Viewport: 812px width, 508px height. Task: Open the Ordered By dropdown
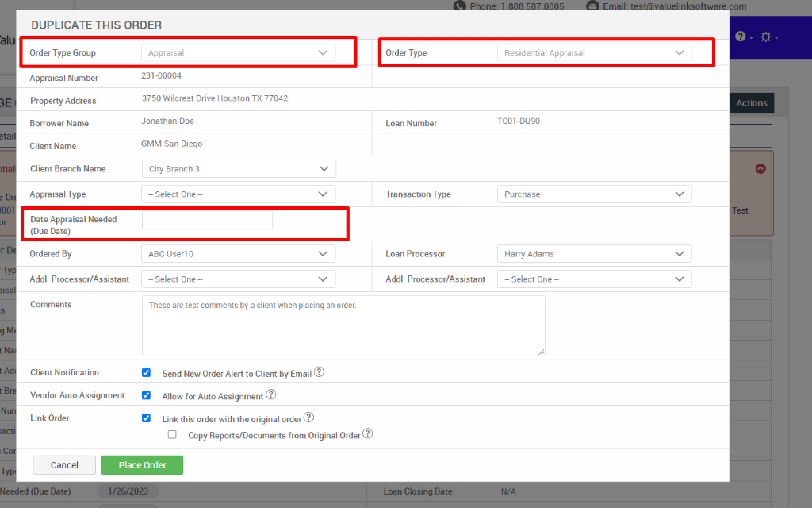pos(238,254)
